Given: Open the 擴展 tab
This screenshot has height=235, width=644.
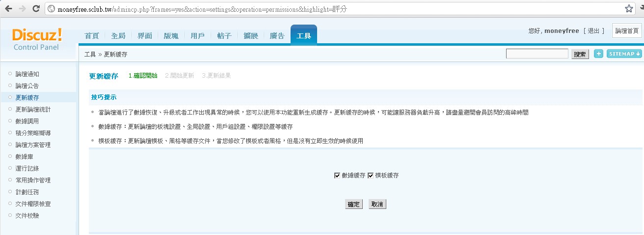Looking at the screenshot, I should tap(251, 36).
